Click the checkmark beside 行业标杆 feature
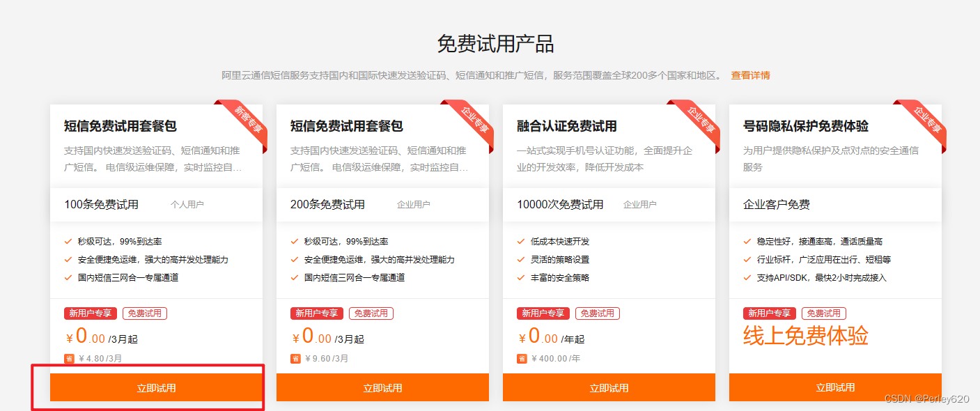Viewport: 980px width, 411px height. point(747,260)
